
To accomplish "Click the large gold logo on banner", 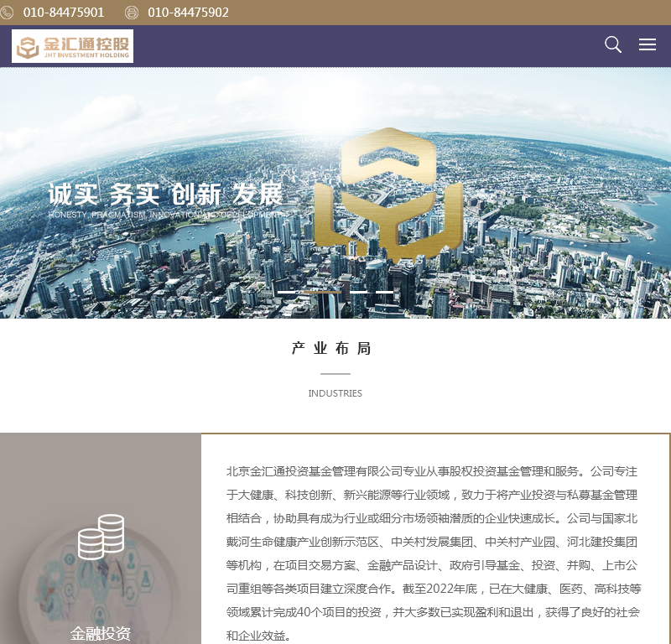I will pos(388,195).
